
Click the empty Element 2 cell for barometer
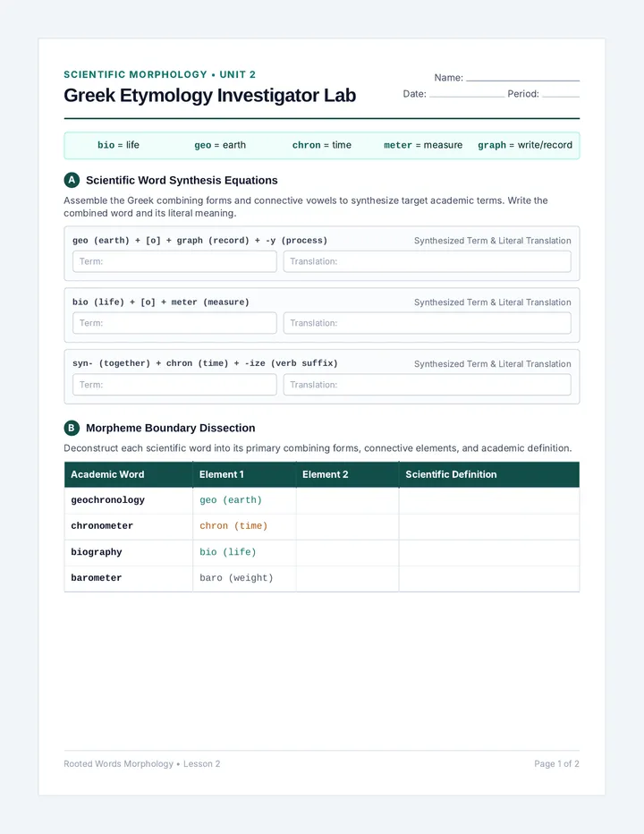[347, 578]
